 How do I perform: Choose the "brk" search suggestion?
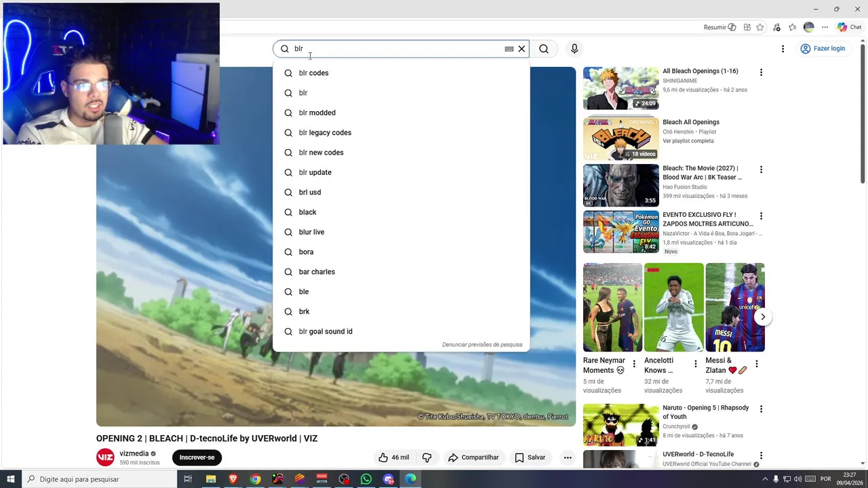tap(401, 312)
